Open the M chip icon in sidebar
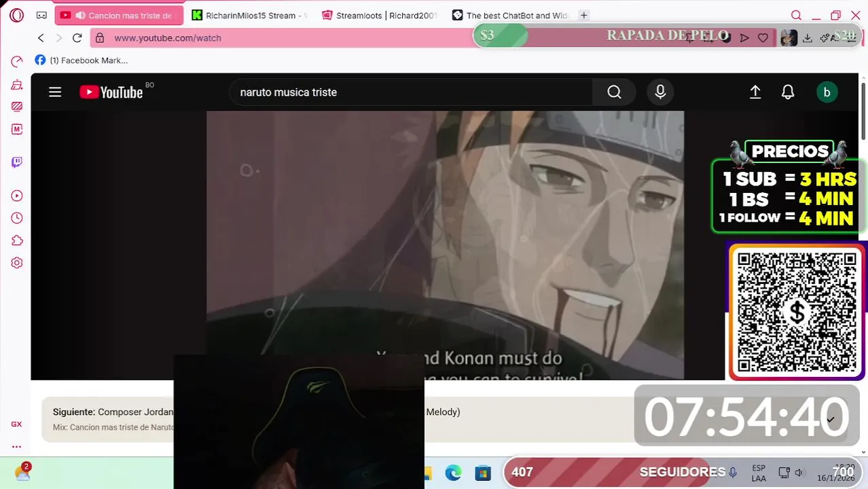Image resolution: width=868 pixels, height=489 pixels. coord(17,129)
